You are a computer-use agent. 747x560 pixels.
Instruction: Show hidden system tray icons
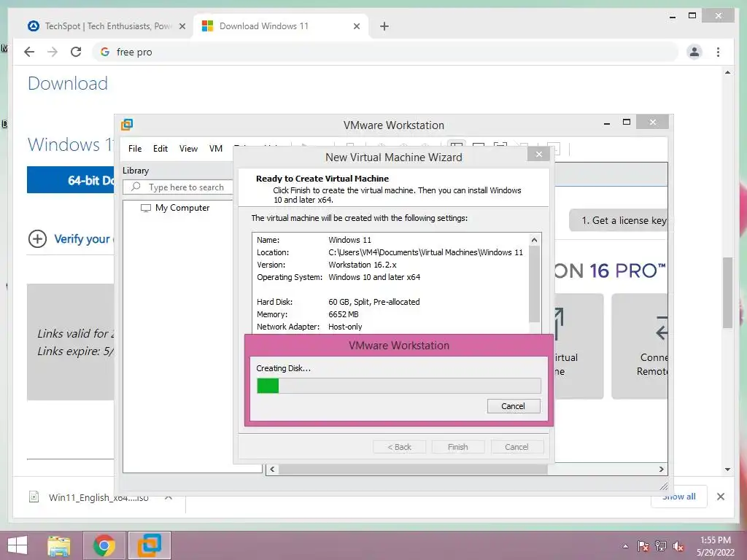tap(625, 546)
